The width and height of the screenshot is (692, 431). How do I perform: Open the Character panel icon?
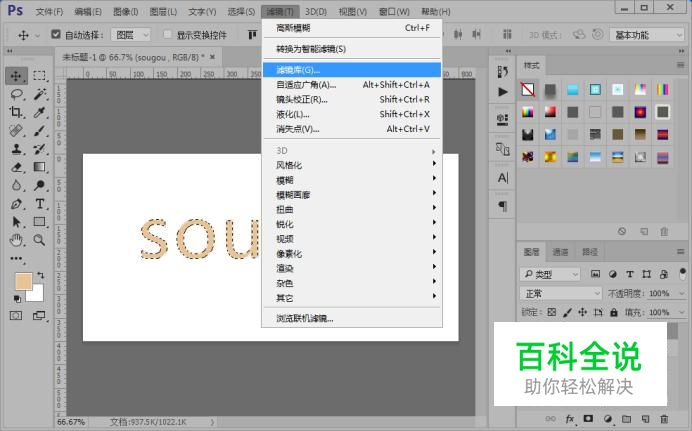(503, 178)
